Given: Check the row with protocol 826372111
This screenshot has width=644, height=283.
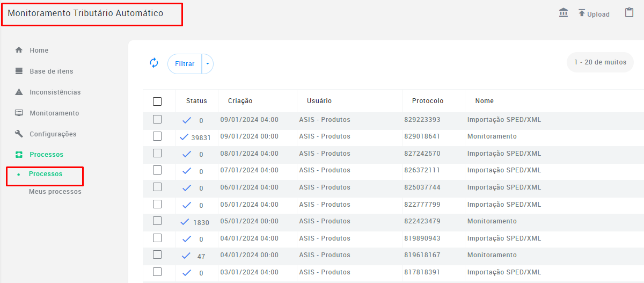Looking at the screenshot, I should click(157, 170).
